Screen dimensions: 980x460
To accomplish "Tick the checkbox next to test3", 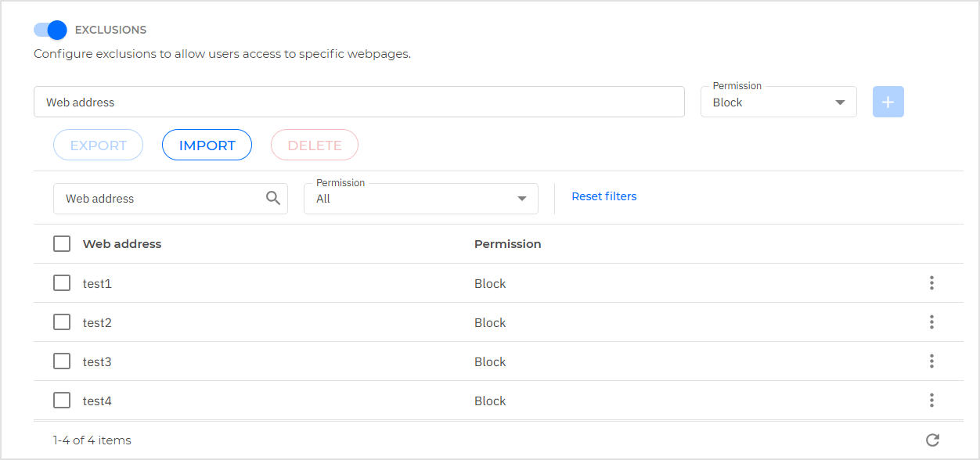I will 62,361.
